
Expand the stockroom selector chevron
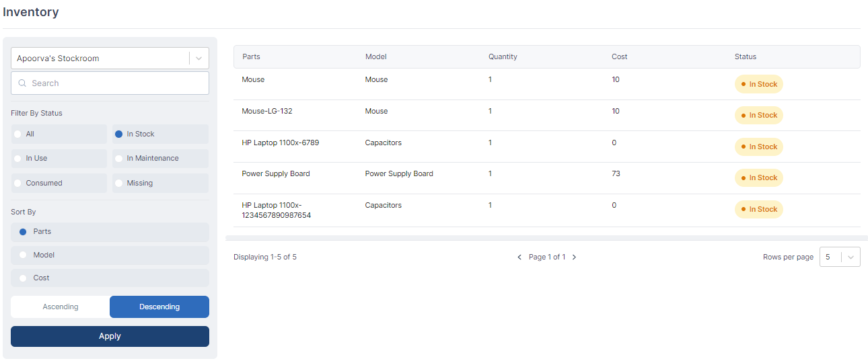point(199,58)
